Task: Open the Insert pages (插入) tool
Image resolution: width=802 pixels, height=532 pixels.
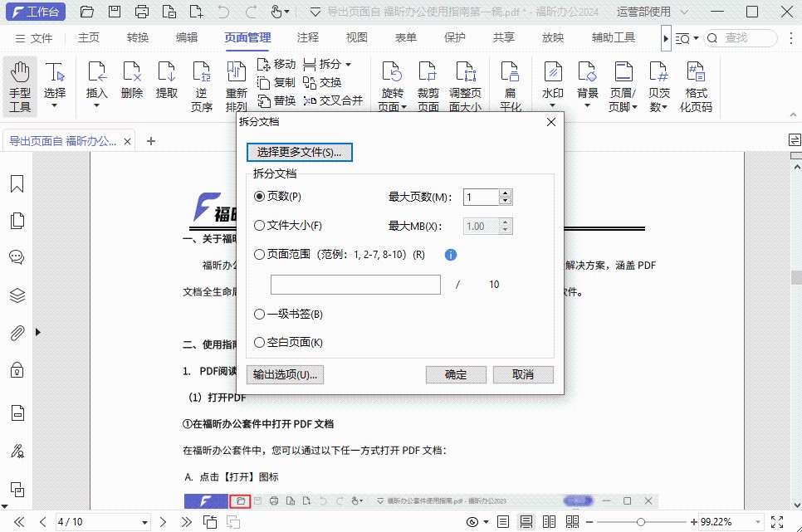Action: coord(96,82)
